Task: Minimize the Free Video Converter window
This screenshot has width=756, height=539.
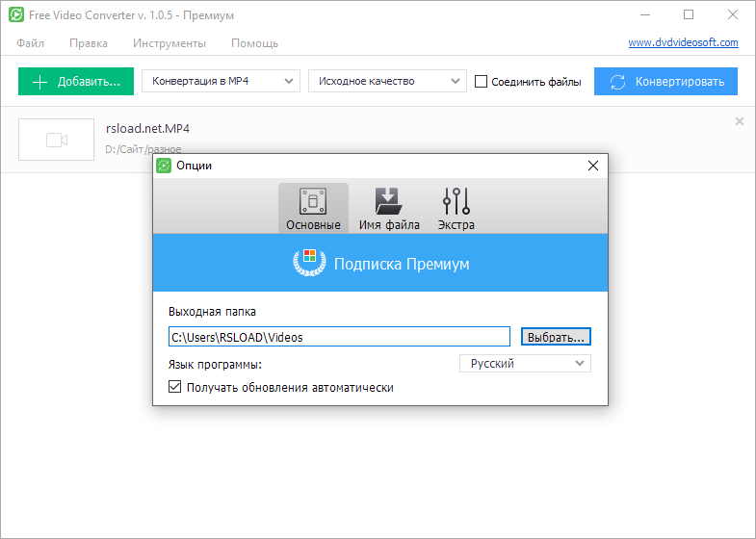Action: pos(644,15)
